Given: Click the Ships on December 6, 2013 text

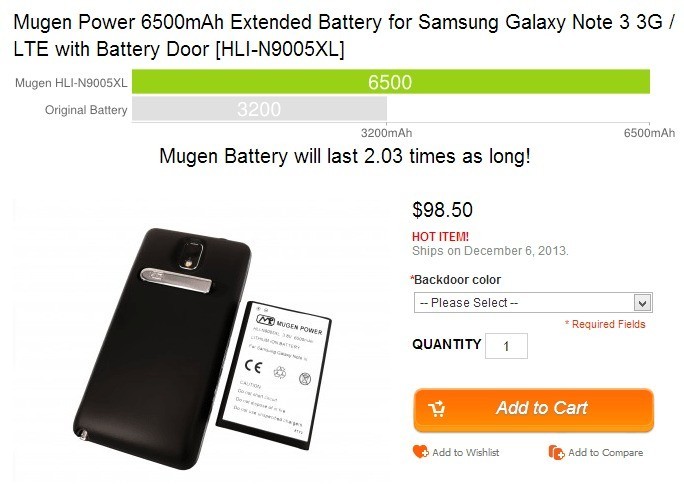Looking at the screenshot, I should tap(490, 251).
